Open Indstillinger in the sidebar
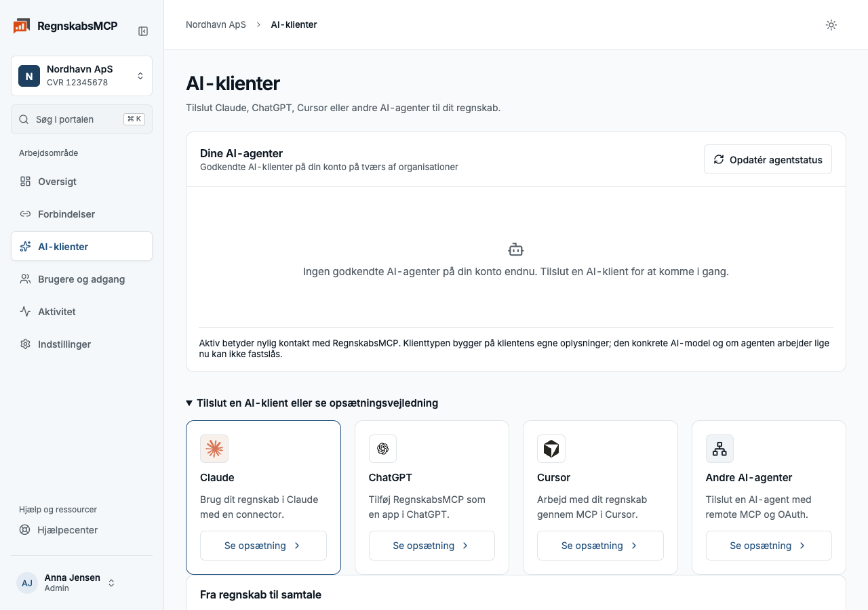Image resolution: width=868 pixels, height=610 pixels. coord(81,344)
